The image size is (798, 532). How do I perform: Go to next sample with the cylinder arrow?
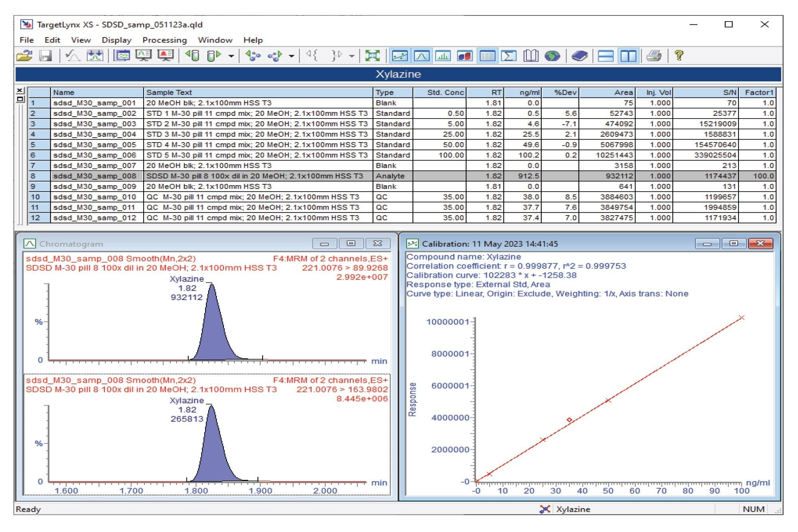click(x=214, y=56)
